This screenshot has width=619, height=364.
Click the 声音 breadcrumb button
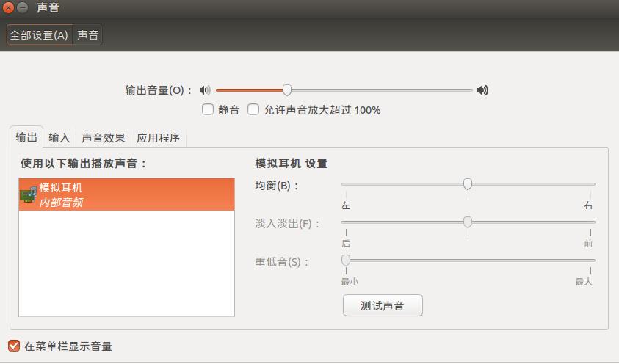pyautogui.click(x=87, y=34)
